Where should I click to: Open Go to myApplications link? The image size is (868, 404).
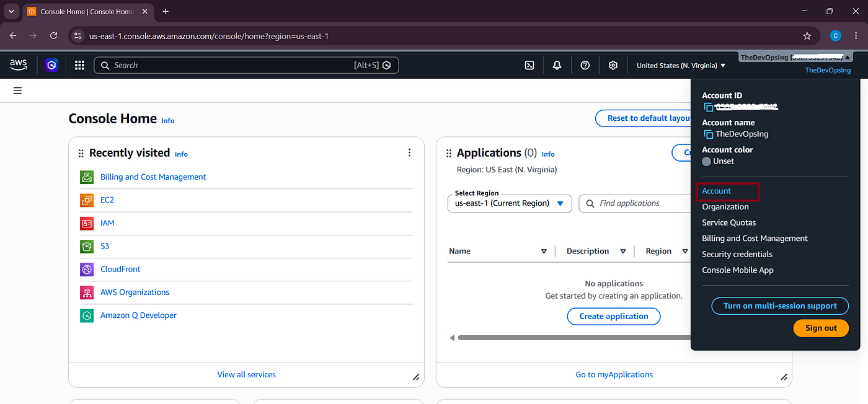(x=614, y=375)
